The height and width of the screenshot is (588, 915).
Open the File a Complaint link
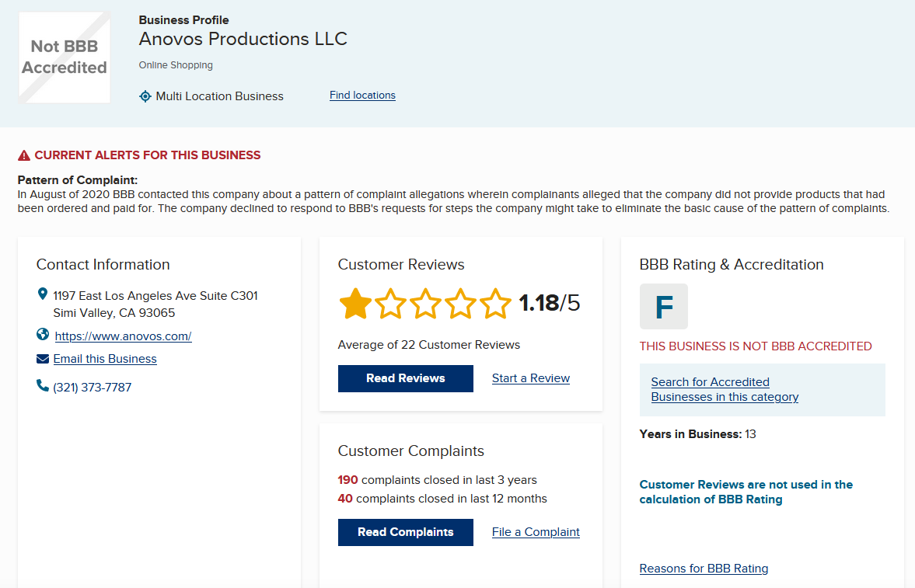coord(536,532)
